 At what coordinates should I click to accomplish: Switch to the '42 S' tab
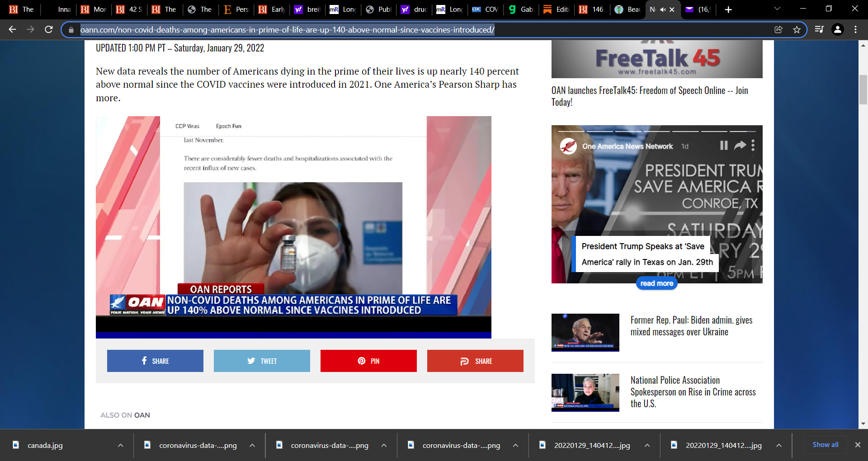click(130, 9)
